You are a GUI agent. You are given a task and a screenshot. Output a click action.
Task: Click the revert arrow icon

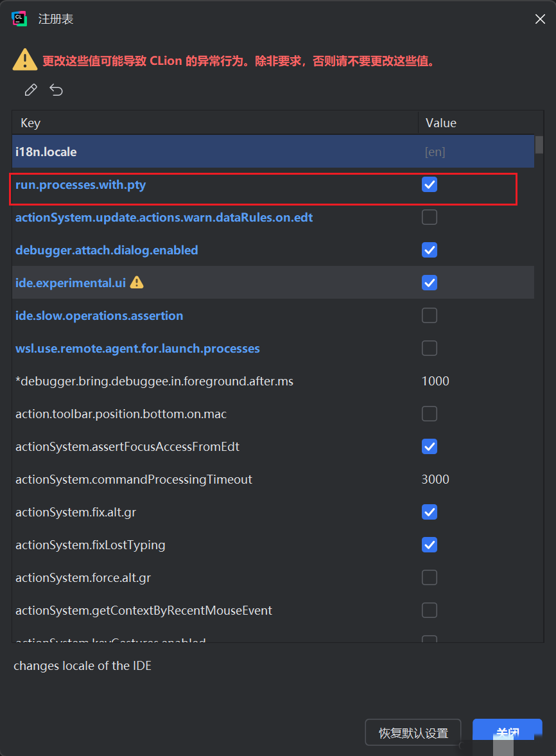click(56, 90)
